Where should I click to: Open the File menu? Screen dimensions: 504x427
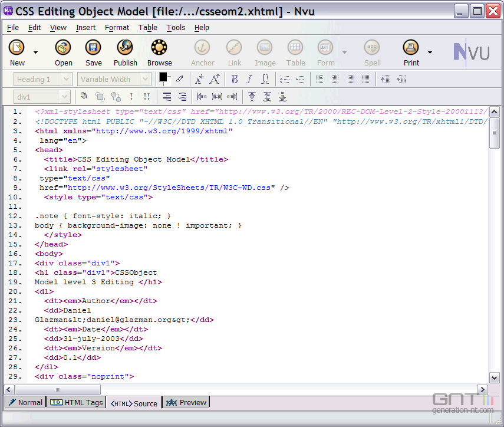13,28
